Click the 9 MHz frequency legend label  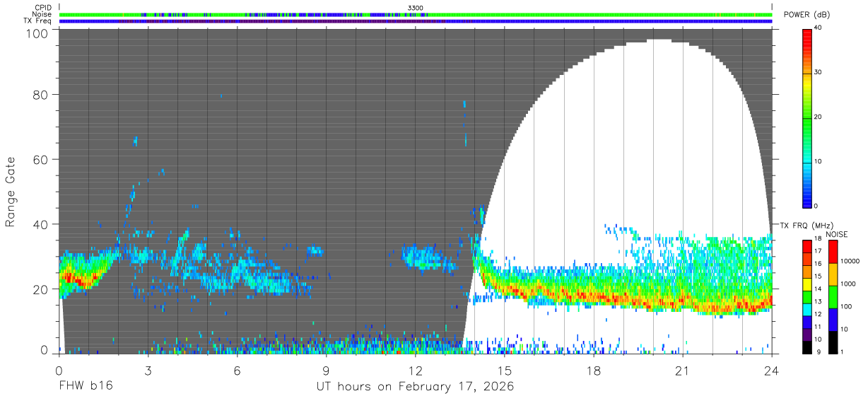[820, 351]
